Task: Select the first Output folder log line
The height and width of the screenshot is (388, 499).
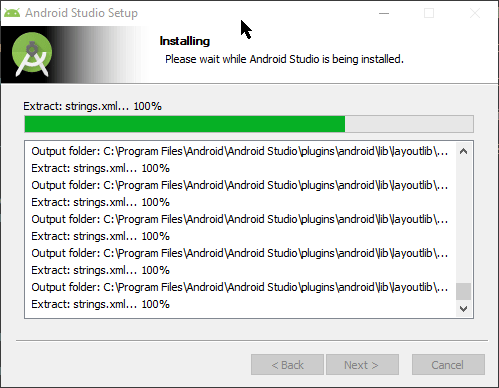Action: (x=240, y=151)
